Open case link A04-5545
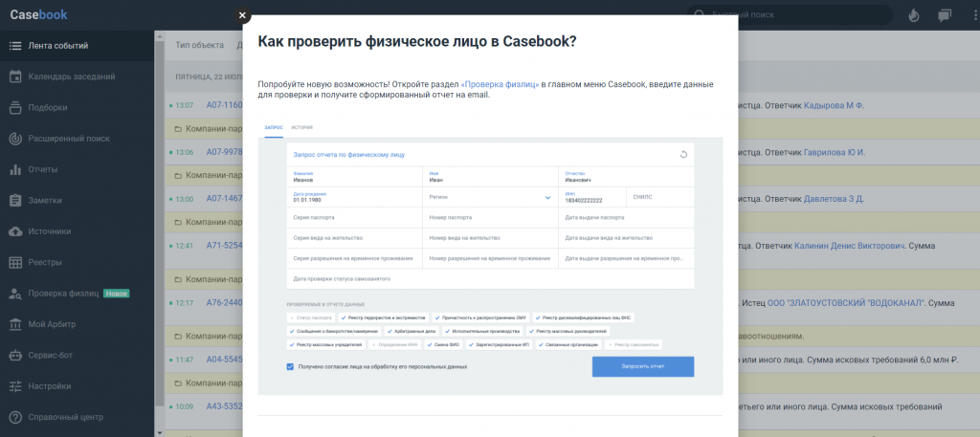 (224, 360)
